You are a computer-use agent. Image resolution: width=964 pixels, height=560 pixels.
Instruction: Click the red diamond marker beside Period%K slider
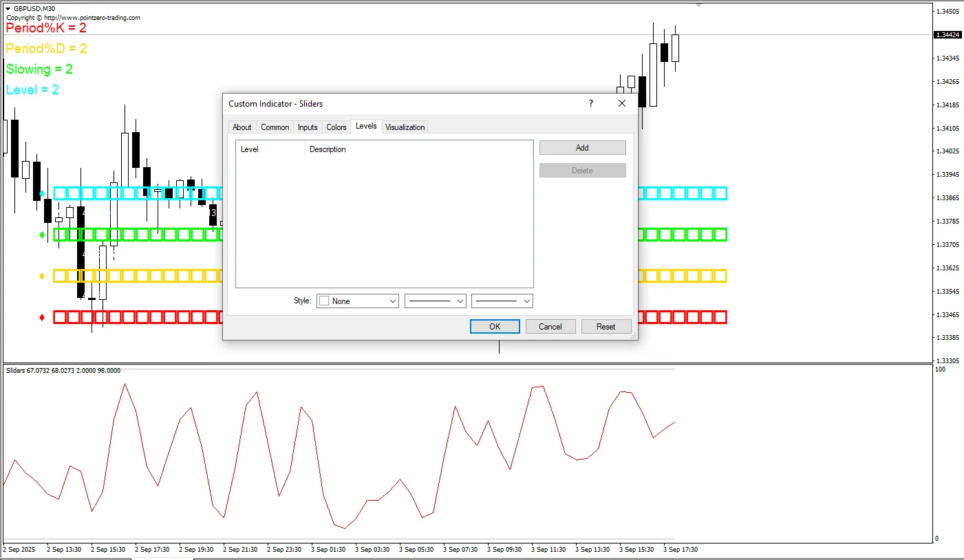[x=43, y=317]
